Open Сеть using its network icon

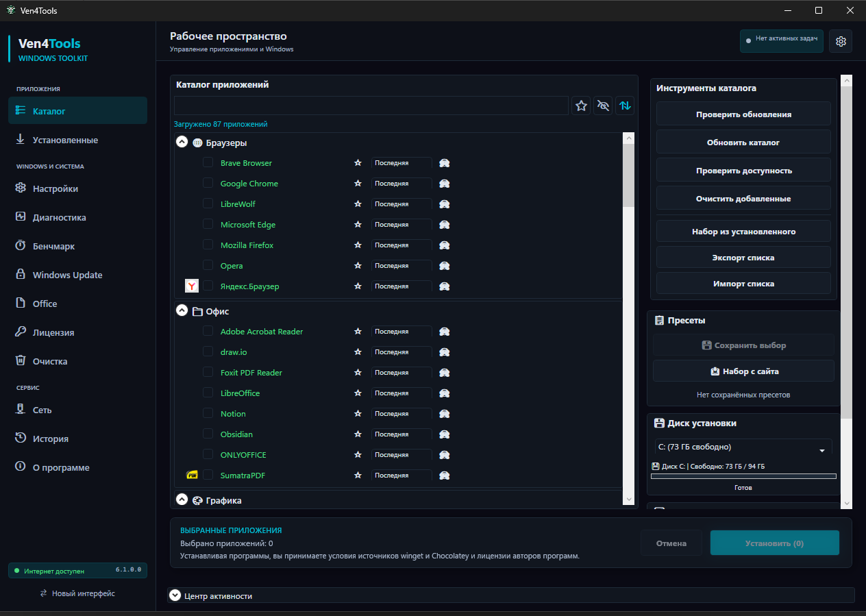(21, 410)
